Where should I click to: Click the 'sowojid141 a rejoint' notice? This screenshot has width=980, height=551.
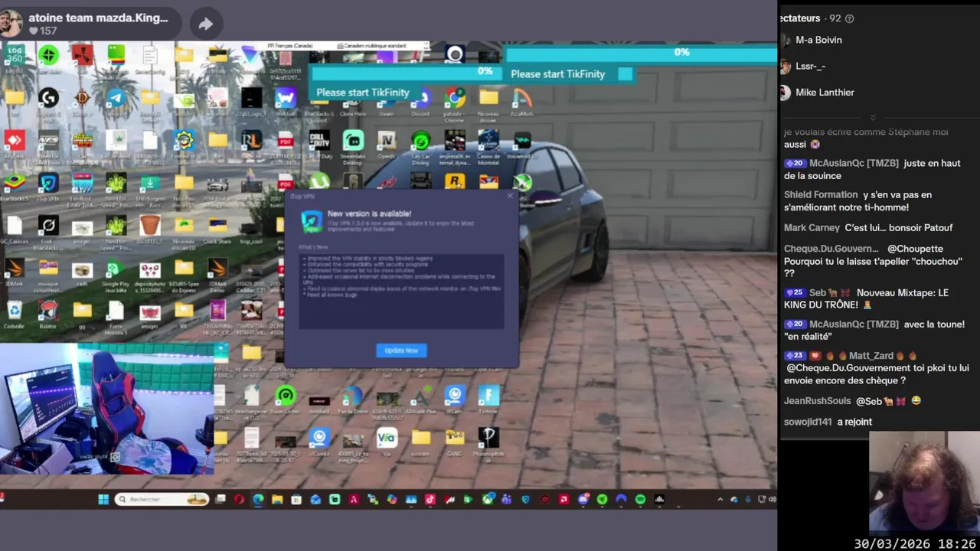(x=828, y=422)
